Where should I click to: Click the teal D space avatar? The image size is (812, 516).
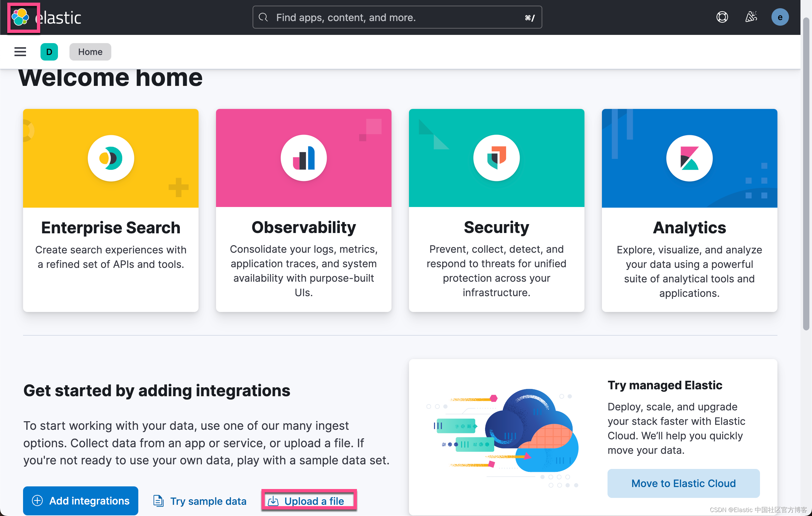49,52
